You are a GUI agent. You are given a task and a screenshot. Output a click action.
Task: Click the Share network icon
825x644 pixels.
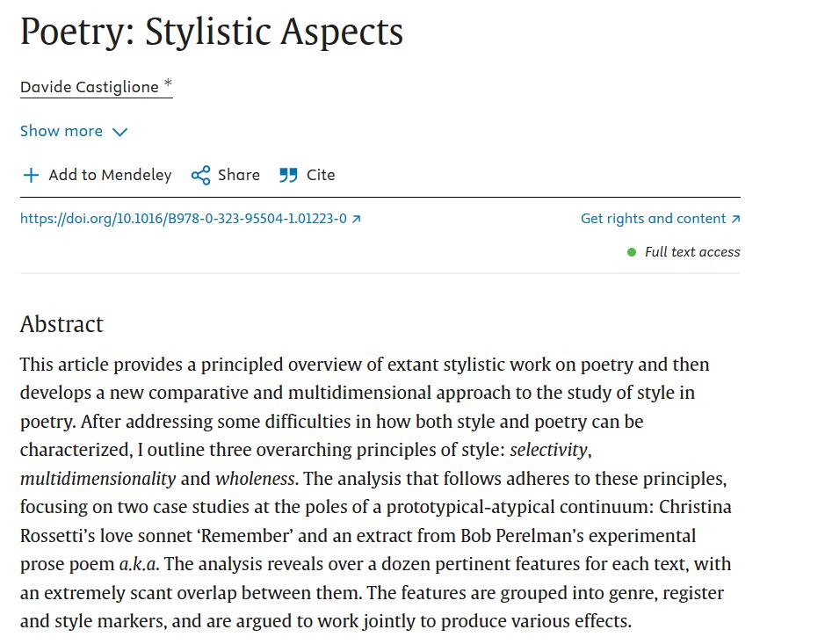pyautogui.click(x=200, y=175)
